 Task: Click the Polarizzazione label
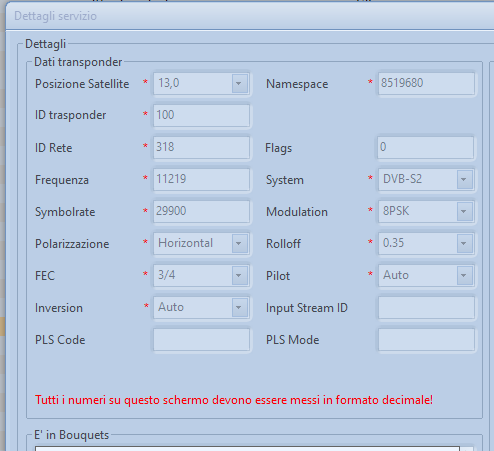pos(72,244)
